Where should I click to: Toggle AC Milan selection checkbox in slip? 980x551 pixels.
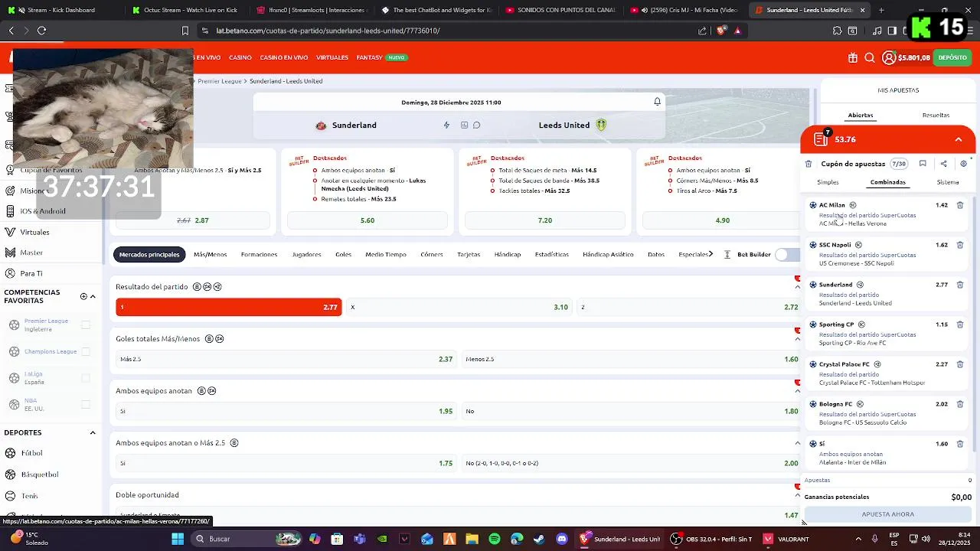[813, 205]
